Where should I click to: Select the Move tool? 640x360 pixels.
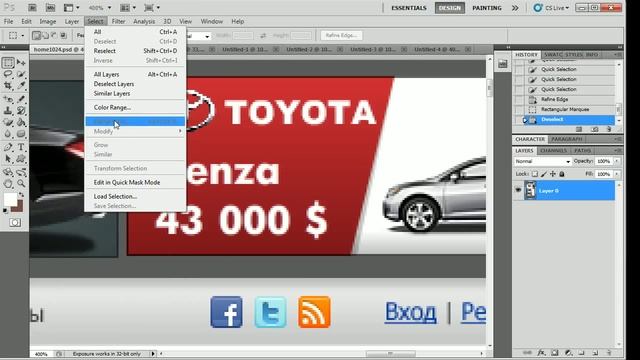[21, 62]
